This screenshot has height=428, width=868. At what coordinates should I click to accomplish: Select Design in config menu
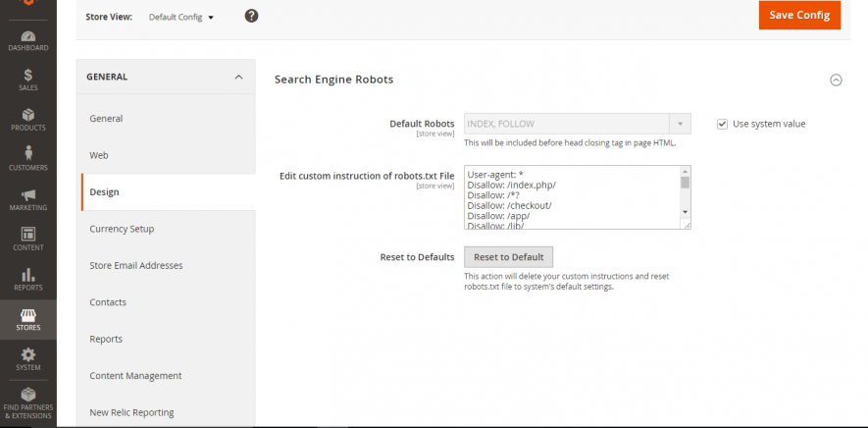169,191
